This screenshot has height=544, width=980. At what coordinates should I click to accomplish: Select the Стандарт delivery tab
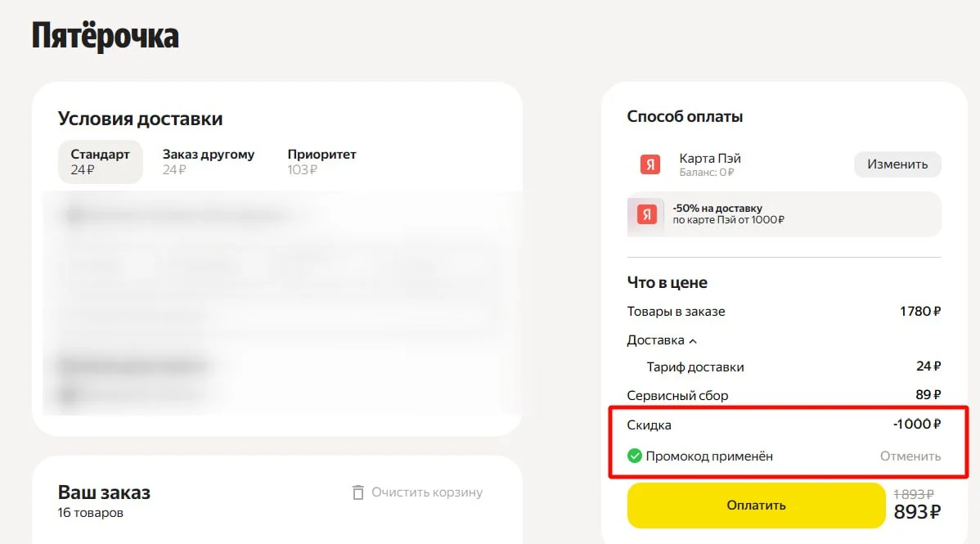click(100, 162)
